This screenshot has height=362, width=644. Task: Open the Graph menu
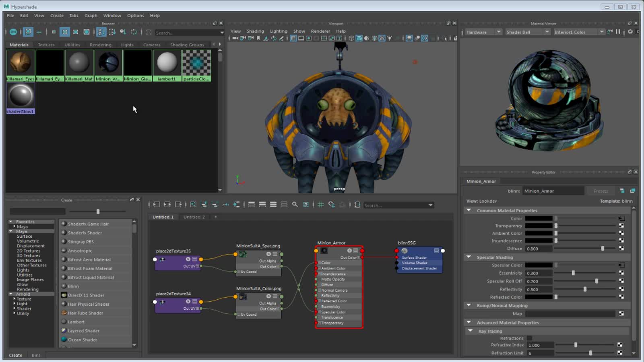pos(91,16)
